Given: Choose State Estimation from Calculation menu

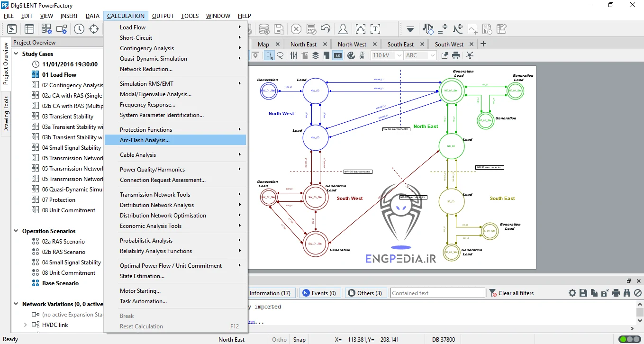Looking at the screenshot, I should pyautogui.click(x=176, y=276).
